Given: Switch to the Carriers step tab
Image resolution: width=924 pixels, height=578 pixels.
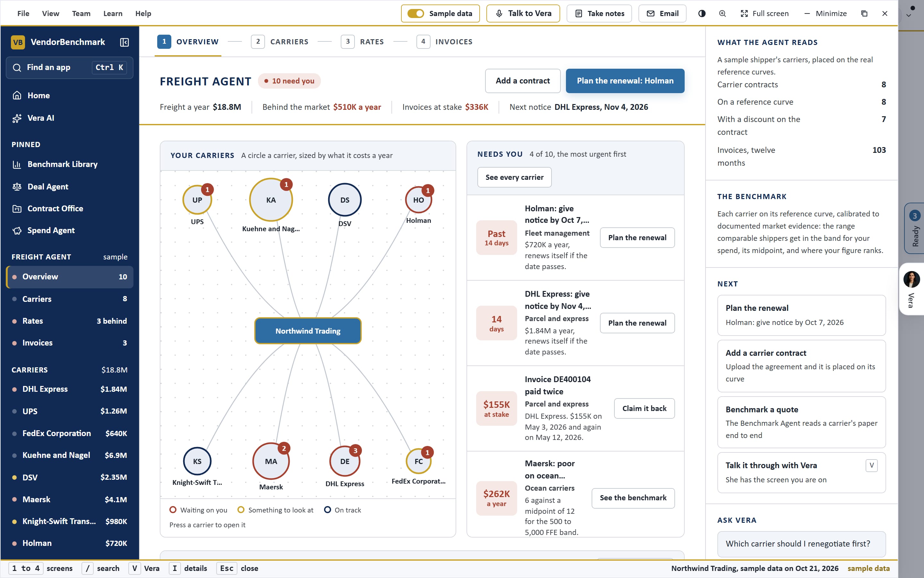Looking at the screenshot, I should (x=280, y=42).
